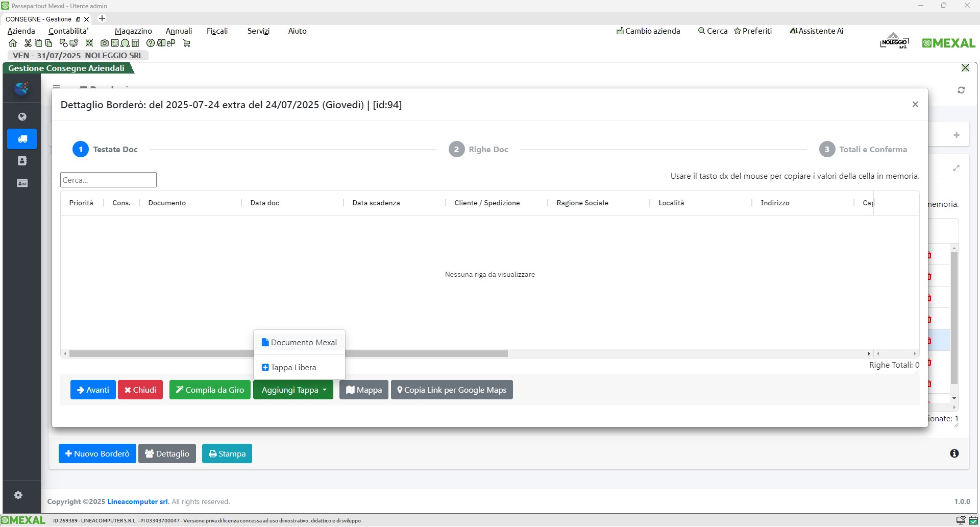The height and width of the screenshot is (527, 980).
Task: Click the scissors cut icon
Action: click(x=28, y=43)
